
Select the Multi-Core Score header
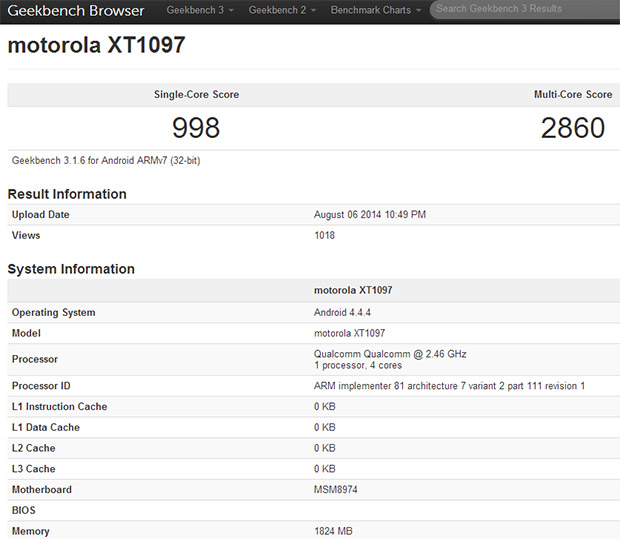[x=573, y=95]
